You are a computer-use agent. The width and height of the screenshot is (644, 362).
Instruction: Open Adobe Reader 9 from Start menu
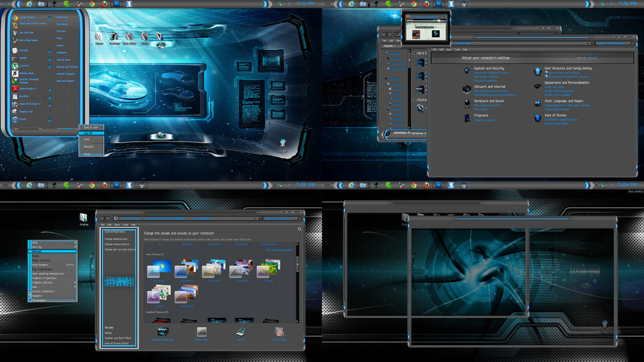(x=15, y=89)
